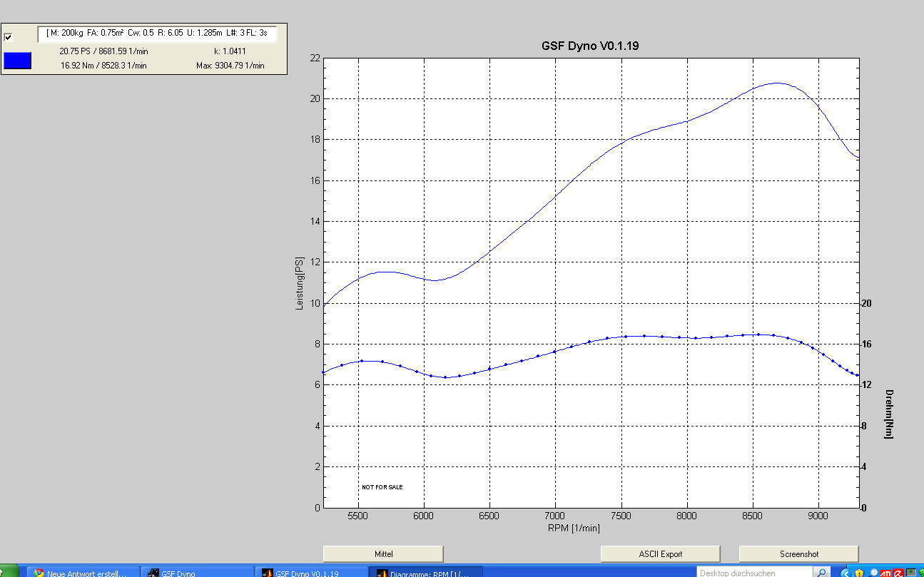Click the desktop search magnifier button
924x577 pixels.
coord(822,573)
